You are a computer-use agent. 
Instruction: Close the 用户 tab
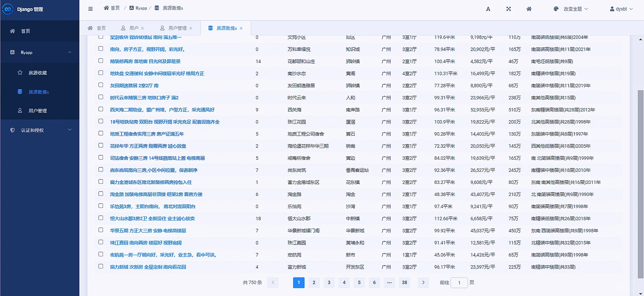coord(143,28)
